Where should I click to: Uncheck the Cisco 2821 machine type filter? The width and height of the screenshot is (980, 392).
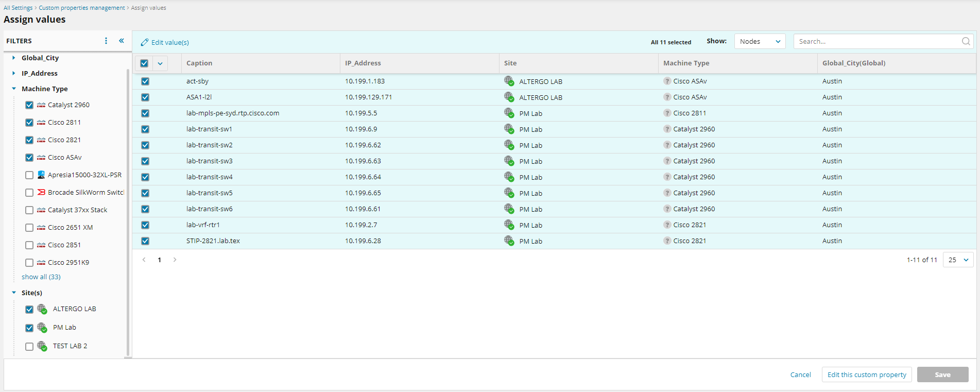[29, 140]
